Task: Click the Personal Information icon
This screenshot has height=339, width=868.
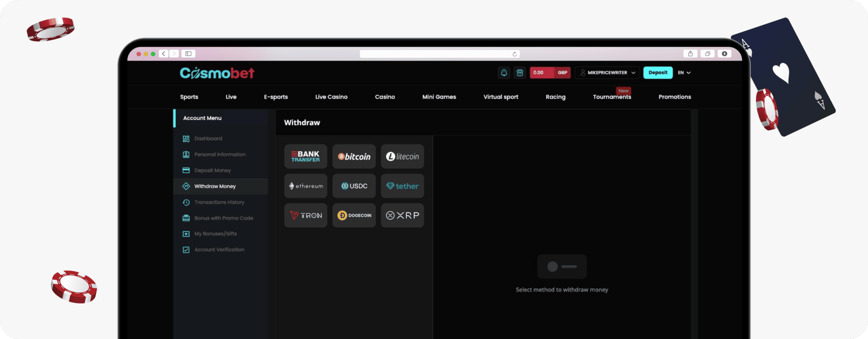Action: pos(186,155)
